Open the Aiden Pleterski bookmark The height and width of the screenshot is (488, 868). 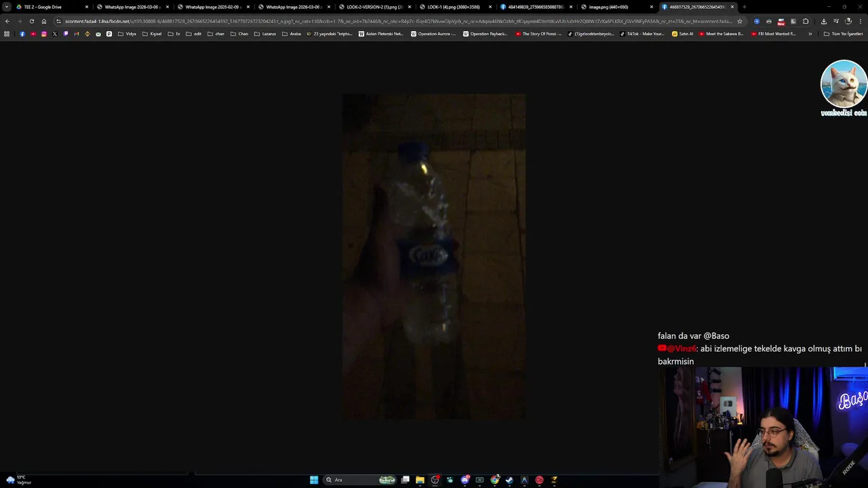[x=381, y=34]
